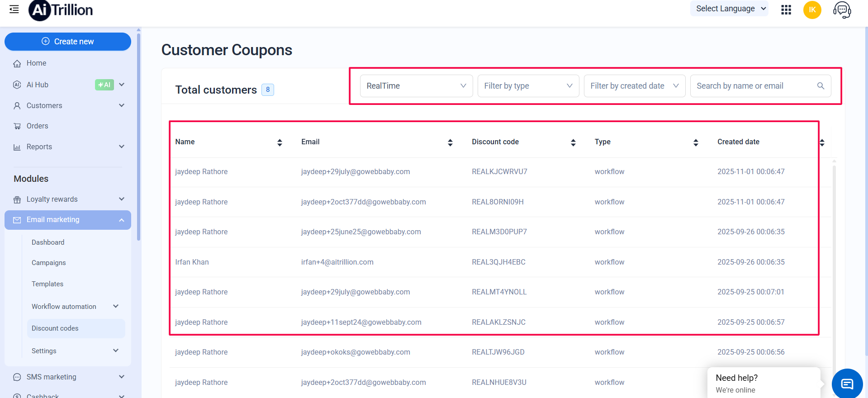Open the Filter by type dropdown
868x398 pixels.
click(x=528, y=86)
